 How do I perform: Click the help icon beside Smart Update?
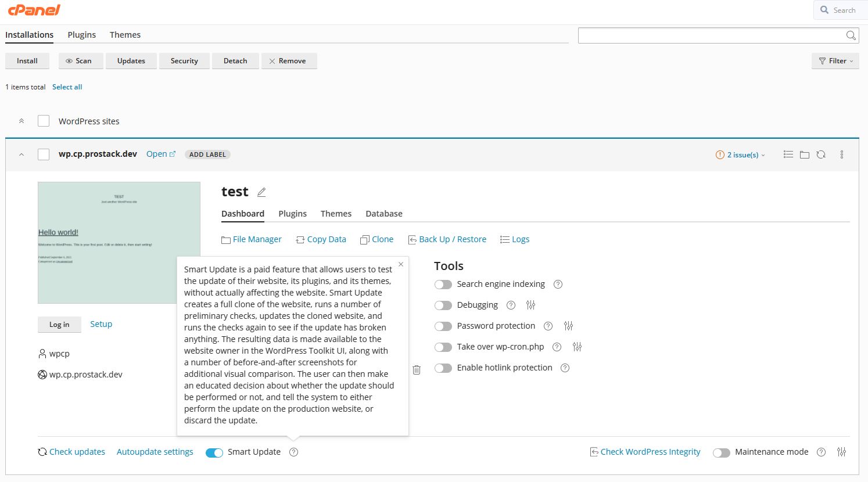pos(294,452)
